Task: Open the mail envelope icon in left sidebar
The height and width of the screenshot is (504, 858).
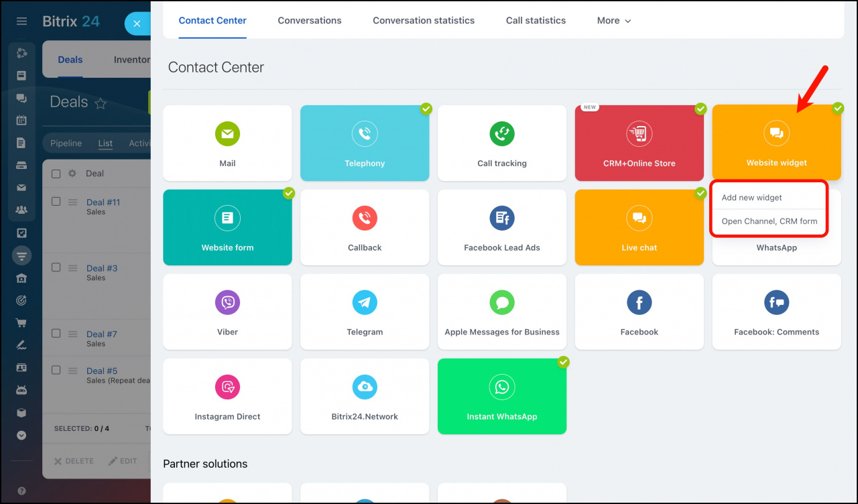Action: coord(21,188)
